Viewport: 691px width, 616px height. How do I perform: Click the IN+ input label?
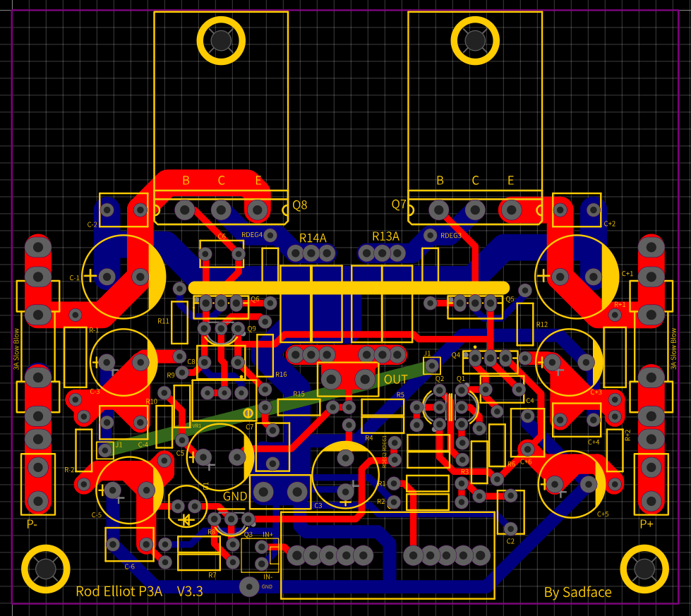[x=268, y=534]
